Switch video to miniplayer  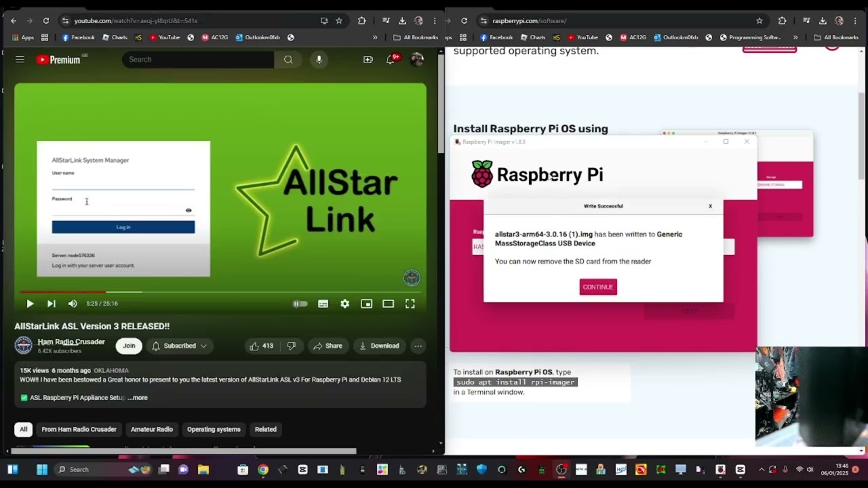pyautogui.click(x=366, y=304)
